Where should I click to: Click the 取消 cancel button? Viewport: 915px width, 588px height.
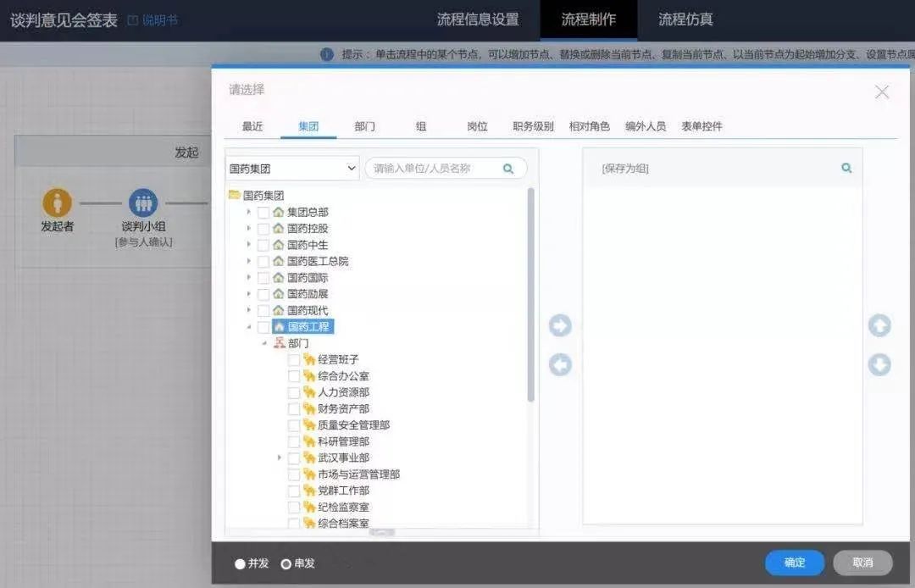click(x=863, y=563)
